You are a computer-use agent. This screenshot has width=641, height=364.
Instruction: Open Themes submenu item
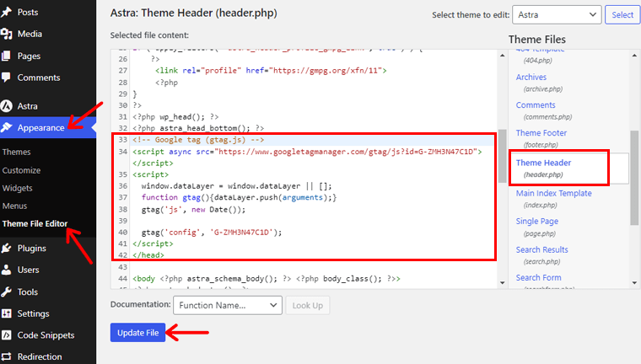(16, 152)
